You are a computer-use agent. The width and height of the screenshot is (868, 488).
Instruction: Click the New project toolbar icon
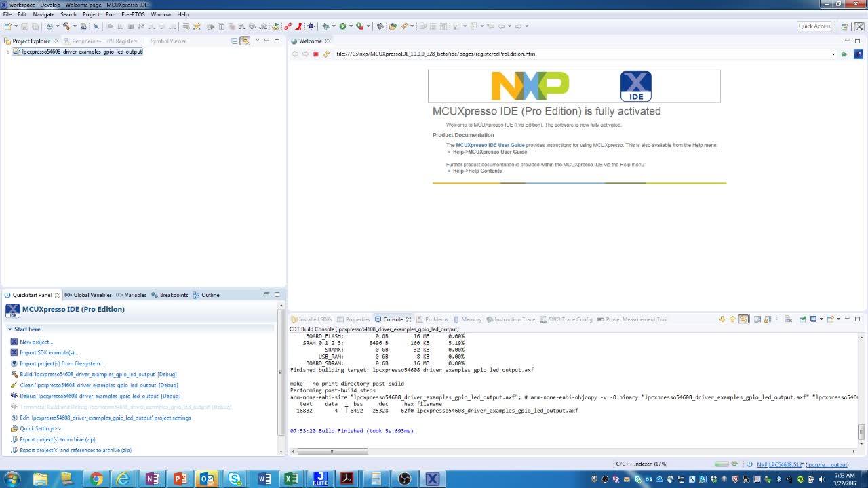(x=7, y=26)
